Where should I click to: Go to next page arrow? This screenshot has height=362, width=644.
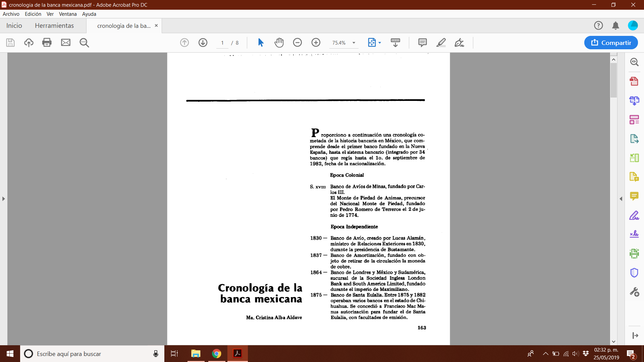point(203,43)
